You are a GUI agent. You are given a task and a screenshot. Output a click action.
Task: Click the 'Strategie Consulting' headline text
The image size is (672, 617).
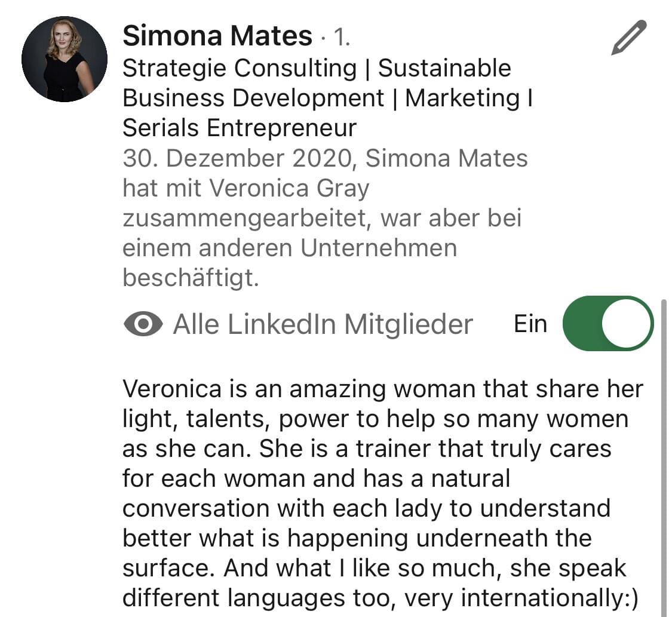(240, 68)
